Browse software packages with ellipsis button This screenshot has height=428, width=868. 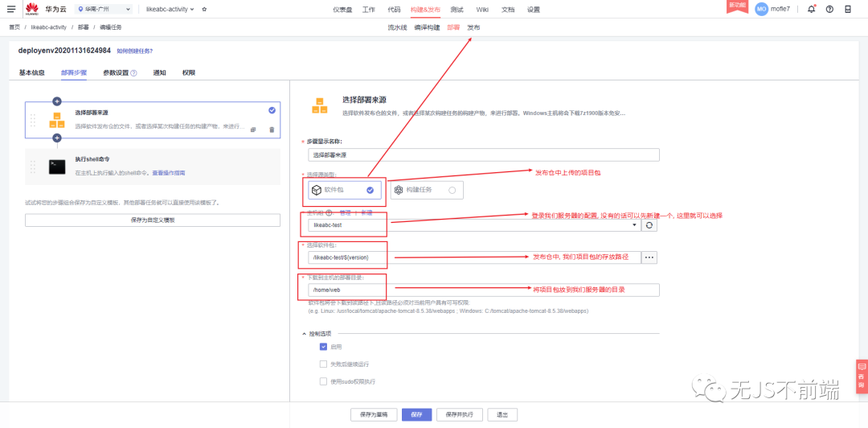tap(650, 257)
